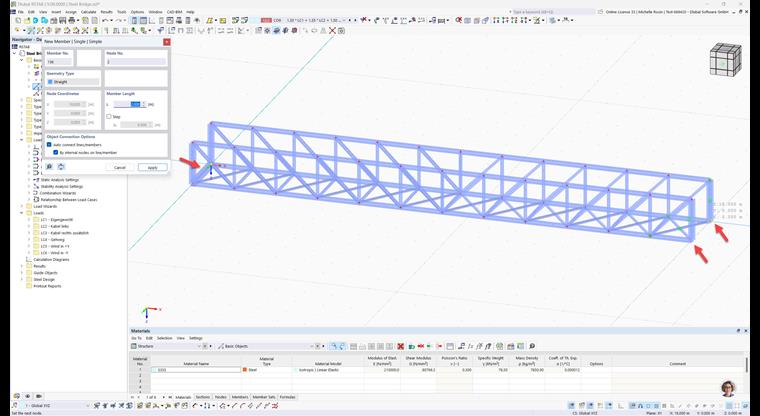This screenshot has height=416, width=760.
Task: Click the coordinate axes icon in viewport corner
Action: click(151, 313)
